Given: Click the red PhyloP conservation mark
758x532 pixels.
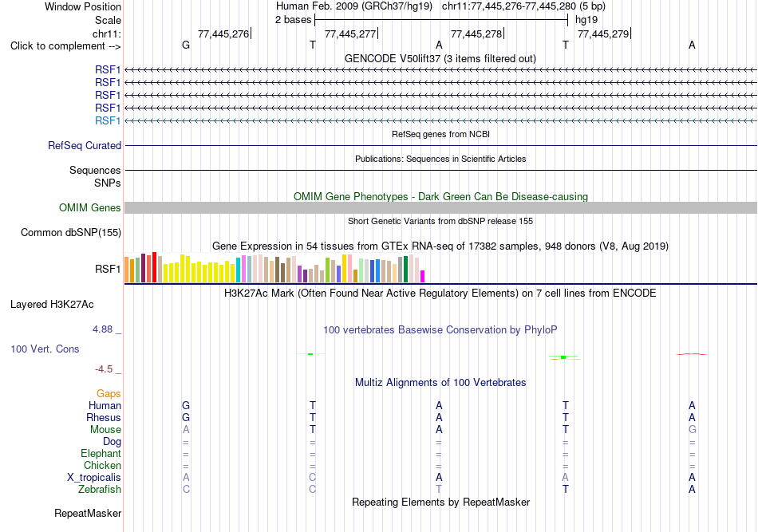Looking at the screenshot, I should click(692, 354).
